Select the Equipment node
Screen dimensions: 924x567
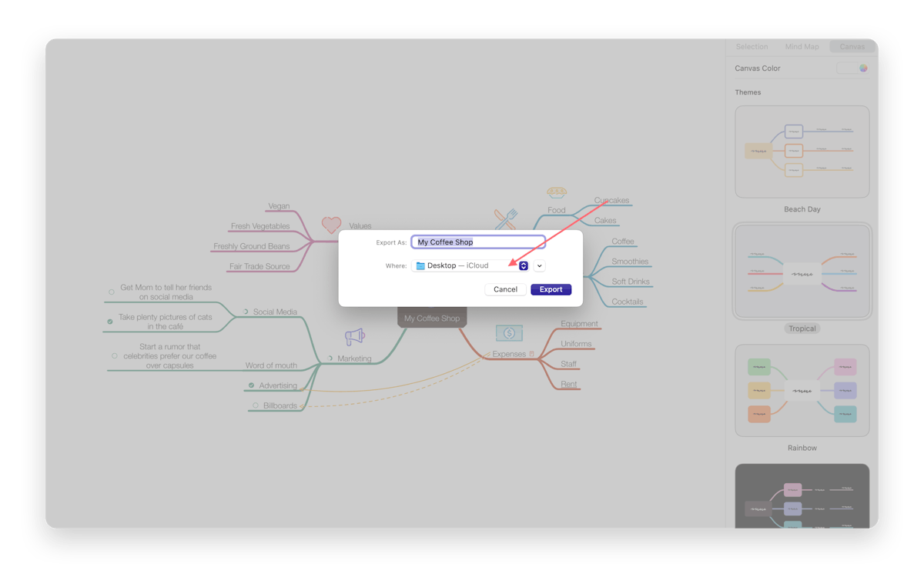[580, 324]
